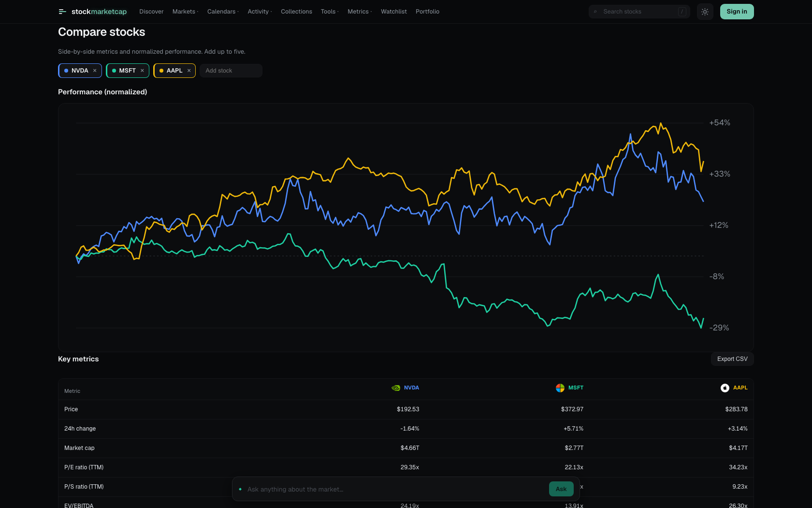Click the Market cap row label
The width and height of the screenshot is (812, 508).
coord(79,448)
